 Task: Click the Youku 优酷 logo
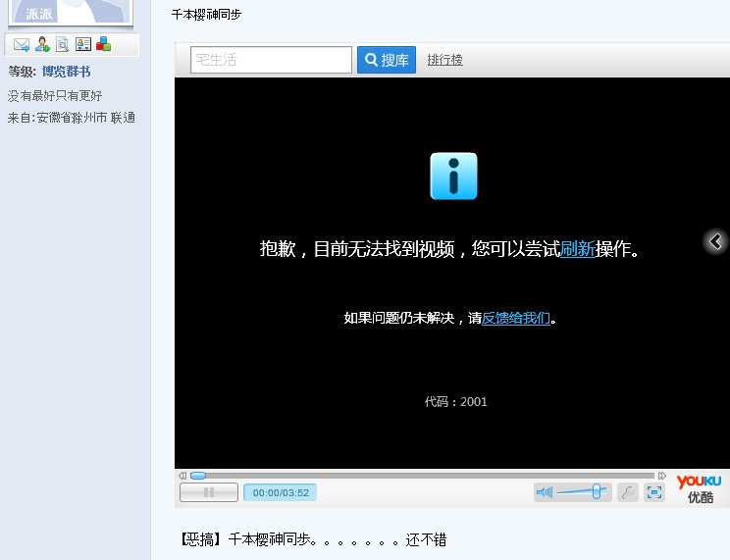tap(699, 488)
